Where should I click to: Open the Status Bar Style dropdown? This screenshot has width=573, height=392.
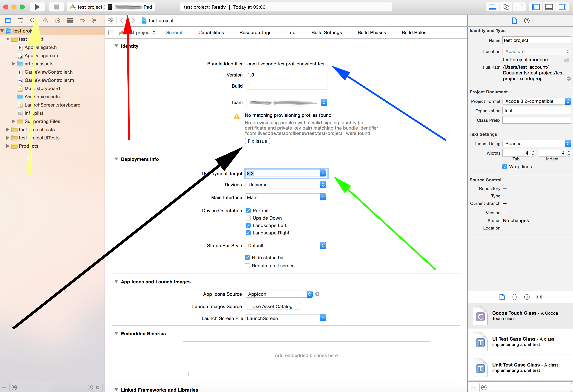286,246
